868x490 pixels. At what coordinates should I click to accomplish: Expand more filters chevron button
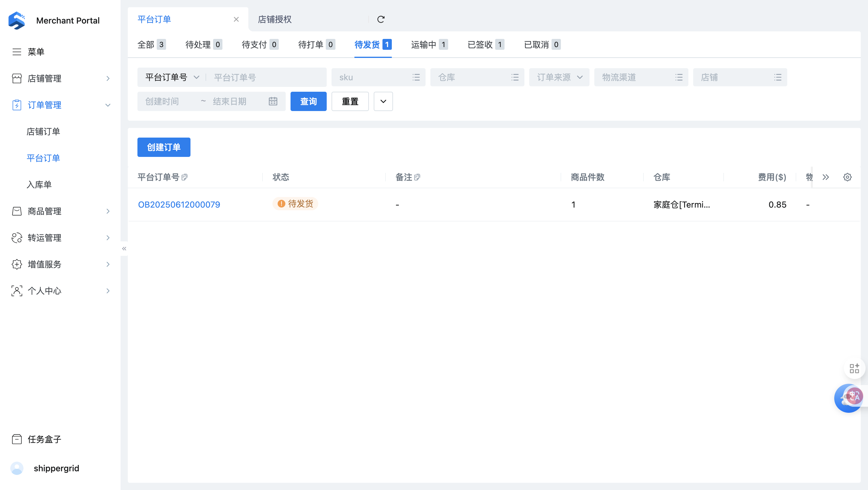click(x=383, y=101)
